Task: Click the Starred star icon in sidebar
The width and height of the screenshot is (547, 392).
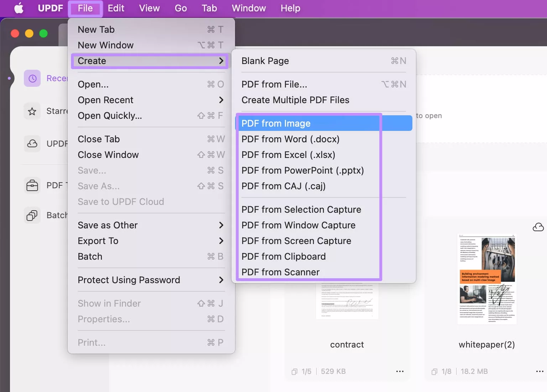Action: tap(32, 111)
